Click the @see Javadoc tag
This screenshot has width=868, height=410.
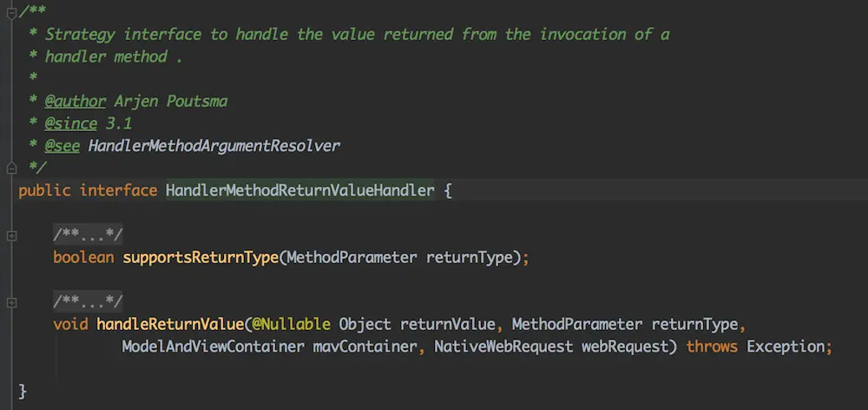point(62,146)
